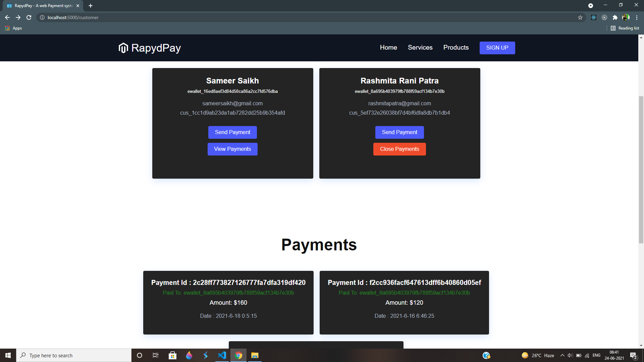This screenshot has width=644, height=362.
Task: Send Payment to Sameer Saikh
Action: tap(232, 132)
